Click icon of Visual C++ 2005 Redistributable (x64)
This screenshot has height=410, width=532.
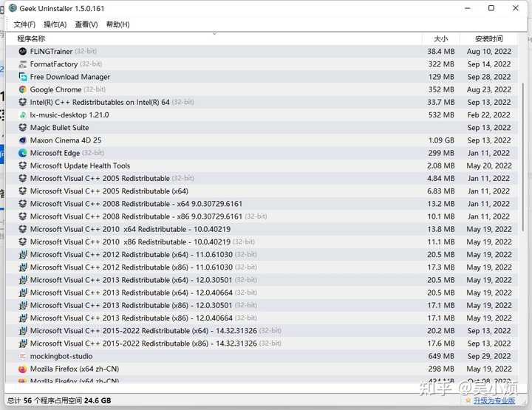[x=23, y=191]
